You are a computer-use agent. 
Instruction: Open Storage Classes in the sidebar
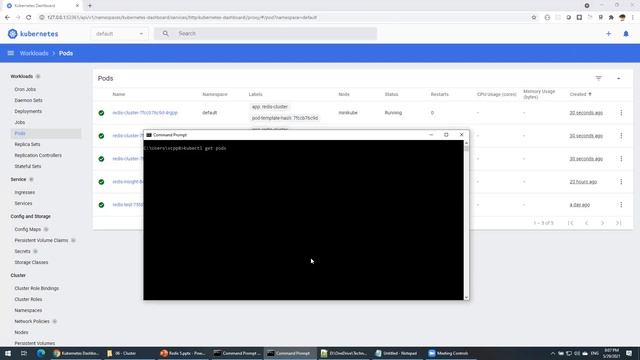tap(31, 262)
